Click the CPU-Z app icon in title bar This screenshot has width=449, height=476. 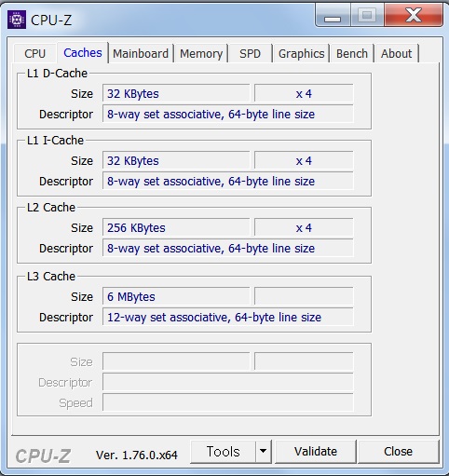pyautogui.click(x=17, y=20)
